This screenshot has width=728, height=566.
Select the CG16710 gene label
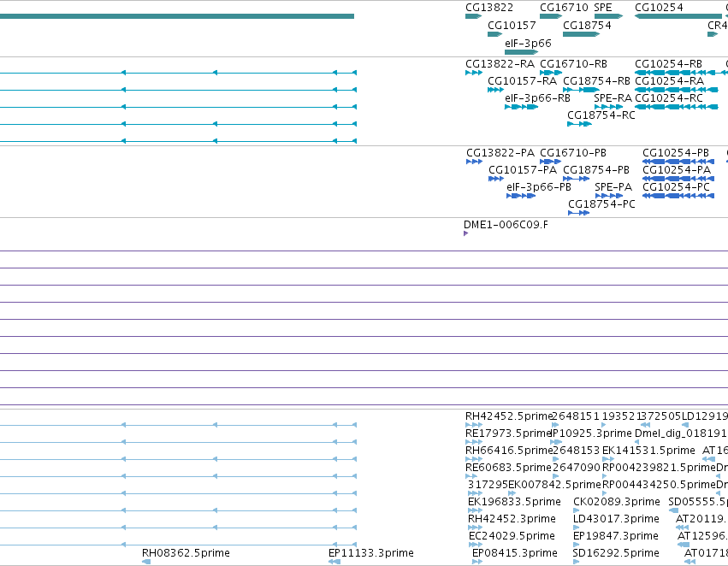(564, 8)
